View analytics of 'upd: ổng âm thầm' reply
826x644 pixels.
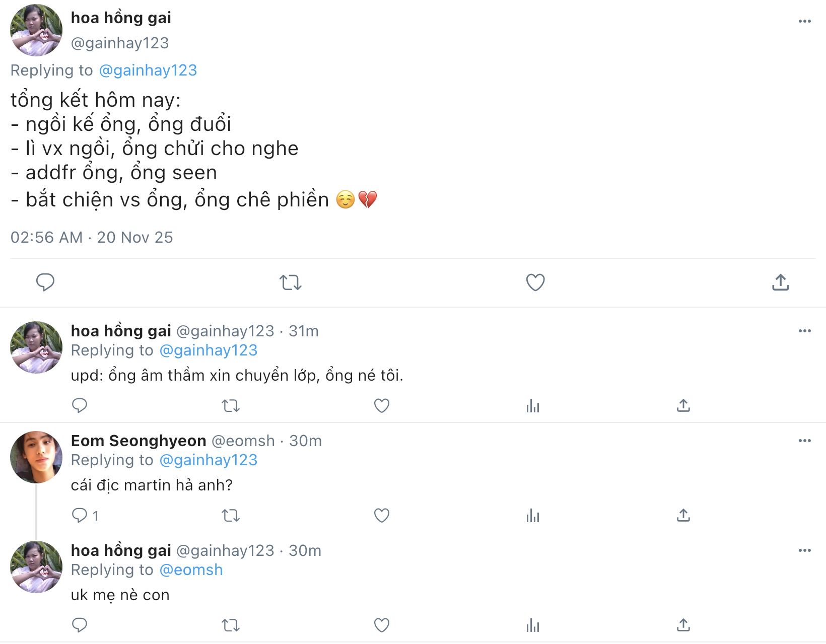532,405
